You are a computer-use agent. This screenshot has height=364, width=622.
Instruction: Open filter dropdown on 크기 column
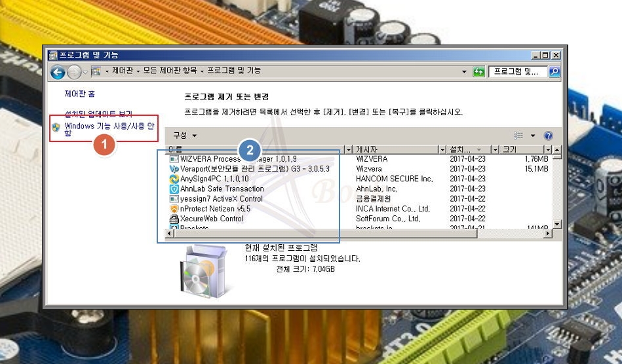pyautogui.click(x=548, y=150)
